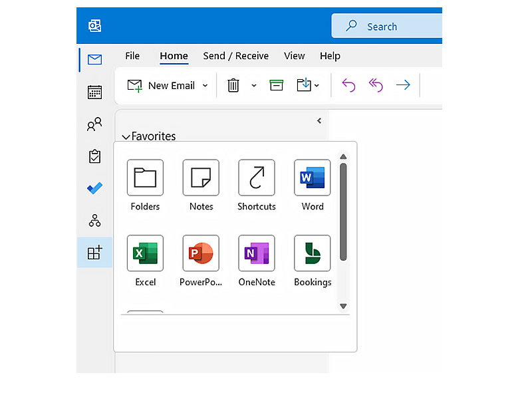Collapse the Favorites section
The height and width of the screenshot is (399, 532).
(x=126, y=137)
